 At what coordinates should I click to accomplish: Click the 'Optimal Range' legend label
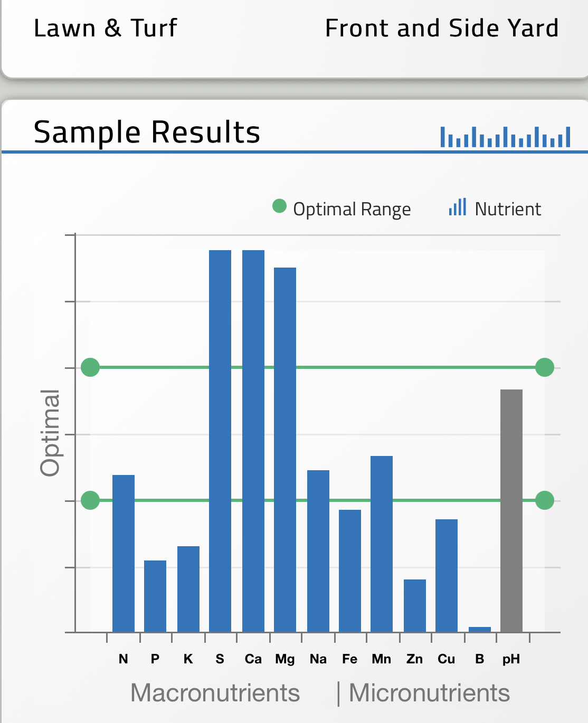(352, 210)
